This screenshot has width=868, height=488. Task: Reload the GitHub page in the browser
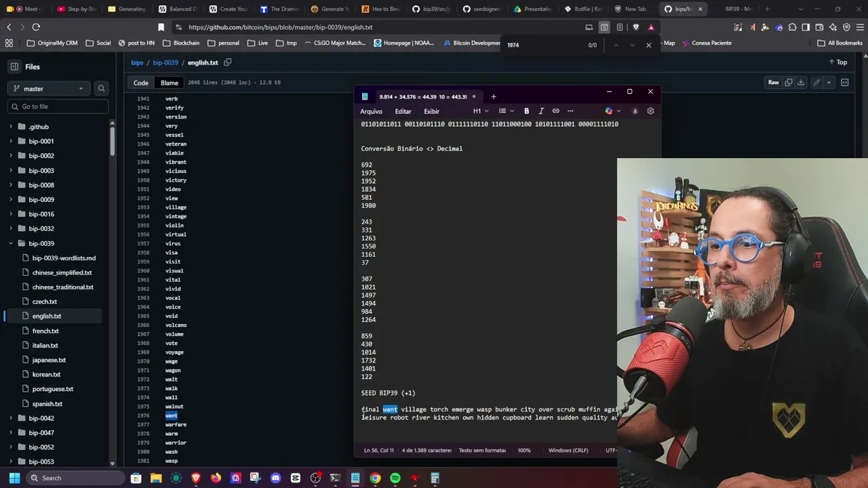point(36,27)
